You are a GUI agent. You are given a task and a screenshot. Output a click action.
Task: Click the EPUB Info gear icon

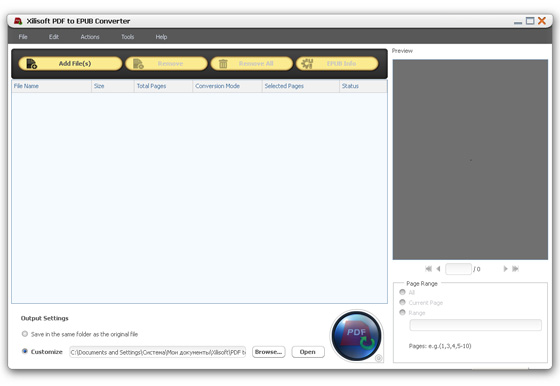coord(307,64)
